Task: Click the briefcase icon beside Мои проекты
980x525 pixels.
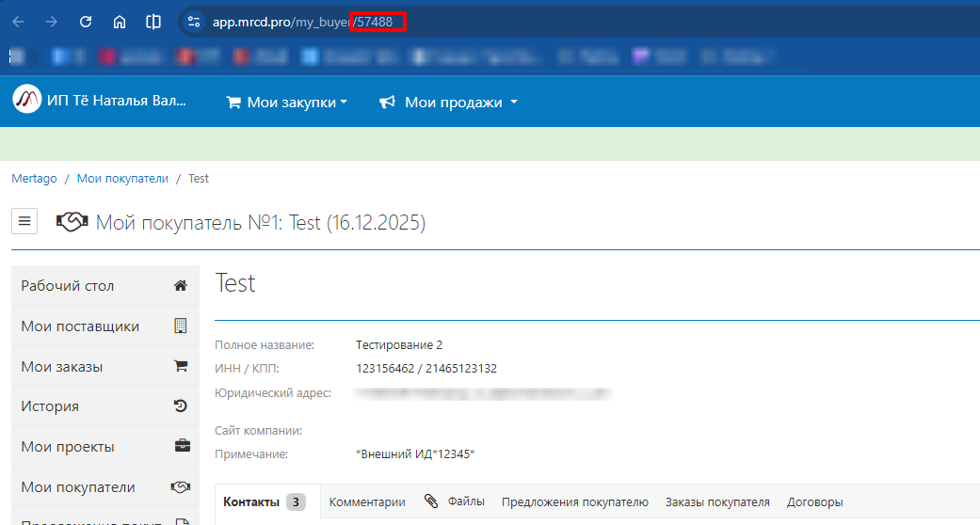Action: coord(181,447)
